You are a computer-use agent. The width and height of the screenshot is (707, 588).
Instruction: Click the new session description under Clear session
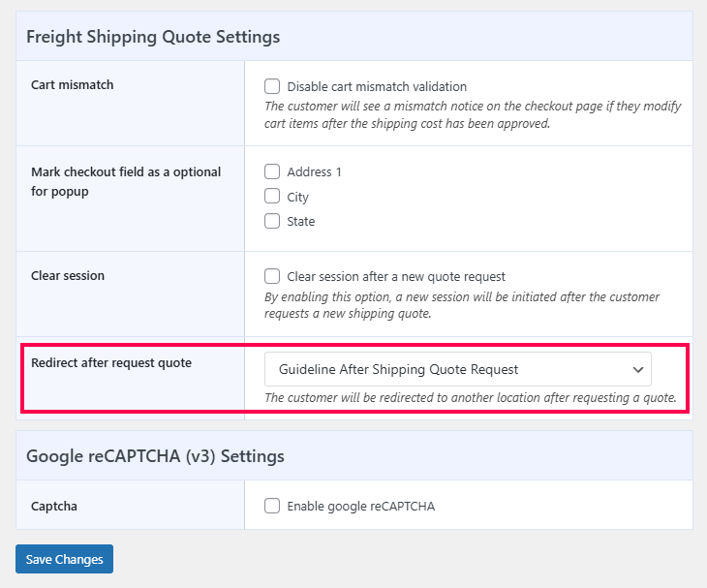click(x=462, y=305)
